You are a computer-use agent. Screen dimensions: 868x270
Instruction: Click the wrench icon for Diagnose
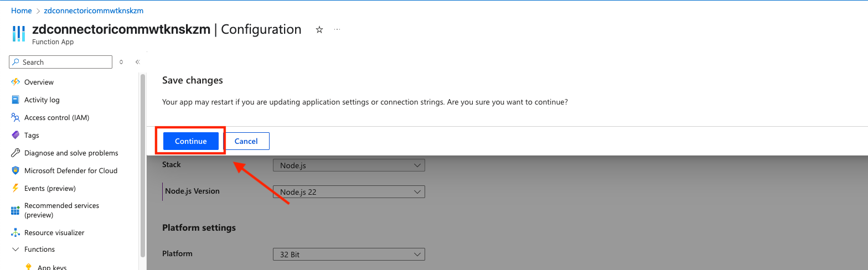pyautogui.click(x=15, y=153)
